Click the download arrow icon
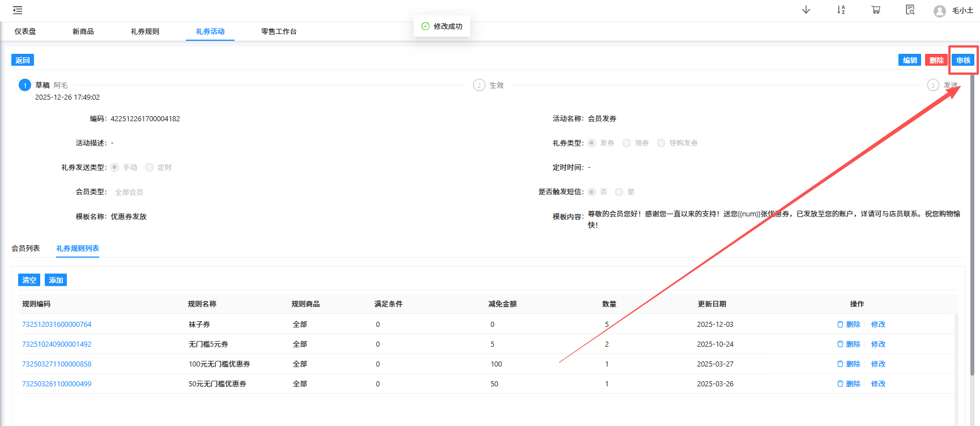980x426 pixels. click(x=806, y=10)
